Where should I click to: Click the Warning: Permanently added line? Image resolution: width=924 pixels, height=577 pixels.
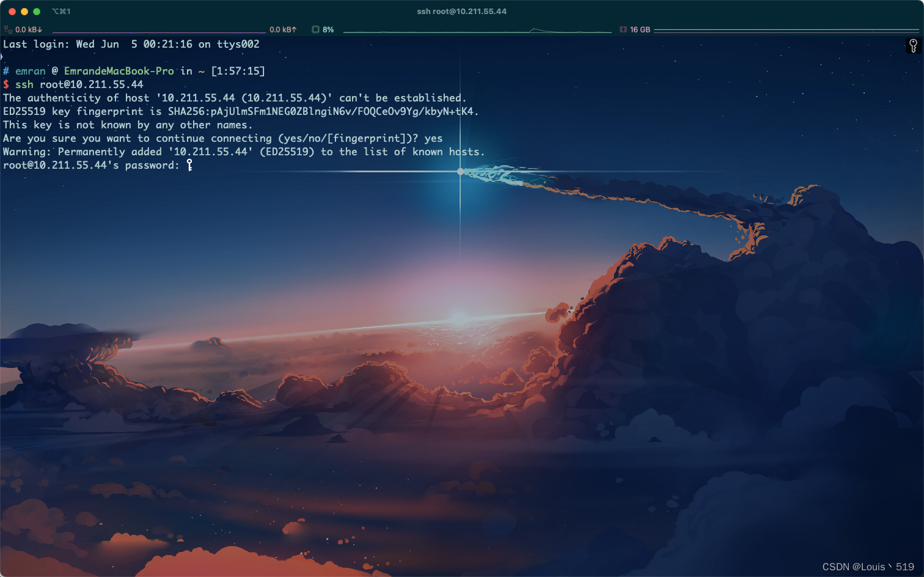click(244, 152)
